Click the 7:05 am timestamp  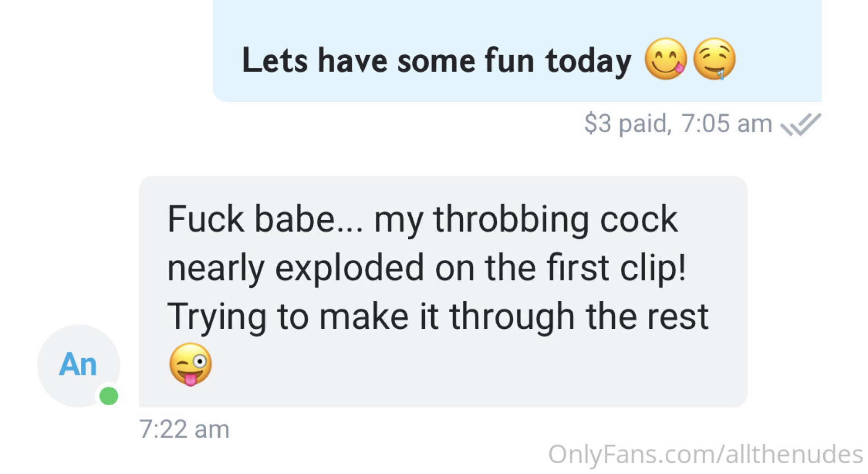tap(726, 123)
